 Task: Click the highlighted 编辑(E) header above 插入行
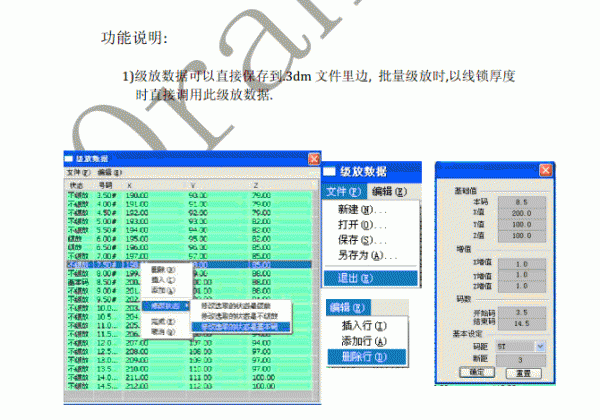point(348,308)
